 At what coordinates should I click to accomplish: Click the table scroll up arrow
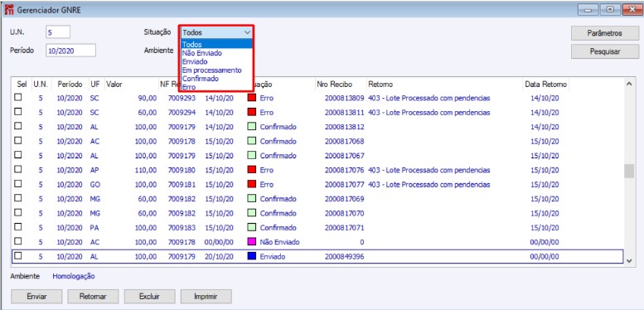(629, 84)
